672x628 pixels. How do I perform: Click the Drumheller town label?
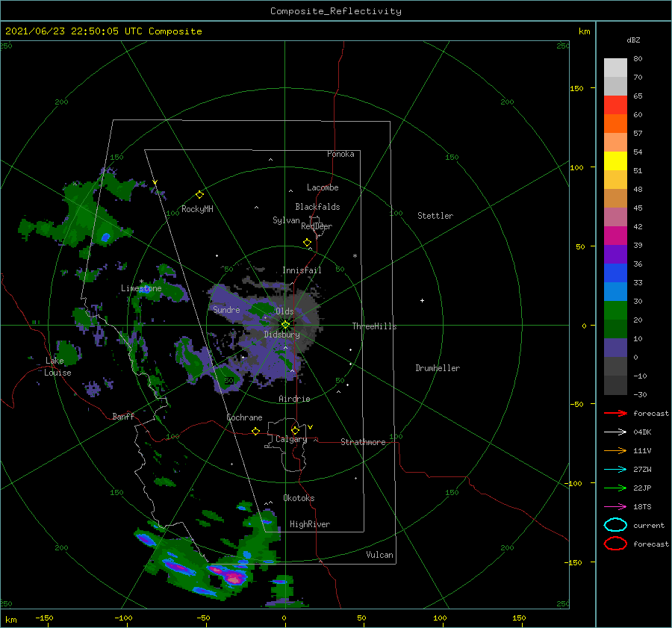pos(438,368)
